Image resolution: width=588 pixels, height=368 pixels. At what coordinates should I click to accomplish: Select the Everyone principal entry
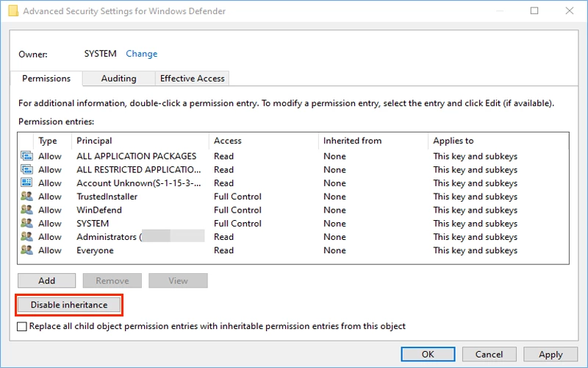click(95, 250)
